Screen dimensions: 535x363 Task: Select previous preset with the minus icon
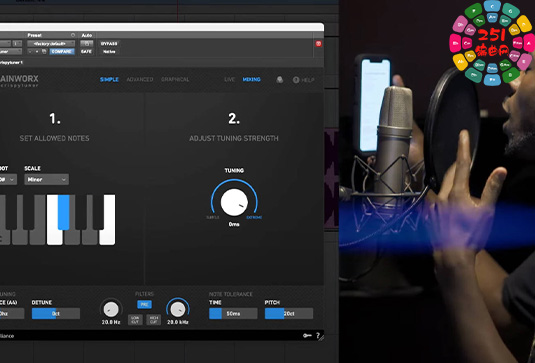(x=30, y=52)
